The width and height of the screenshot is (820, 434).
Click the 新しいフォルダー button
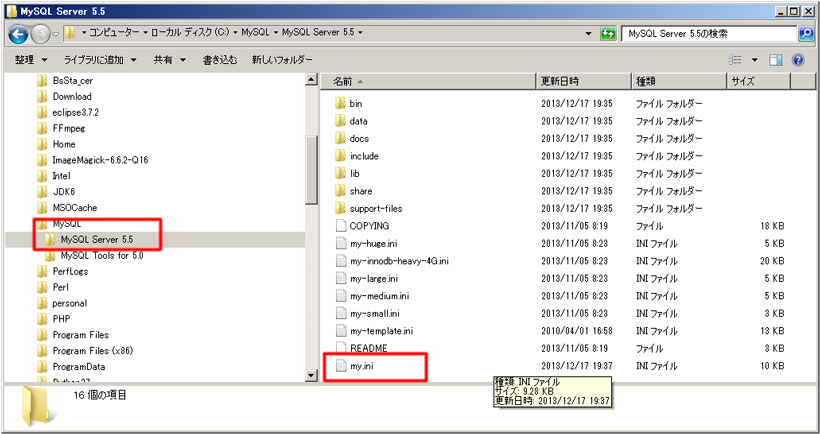click(282, 60)
